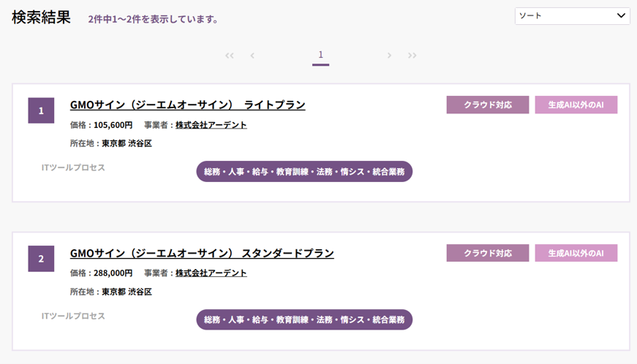
Task: Click 東京都 渋谷区 in the スタンダードプラン result
Action: (127, 292)
